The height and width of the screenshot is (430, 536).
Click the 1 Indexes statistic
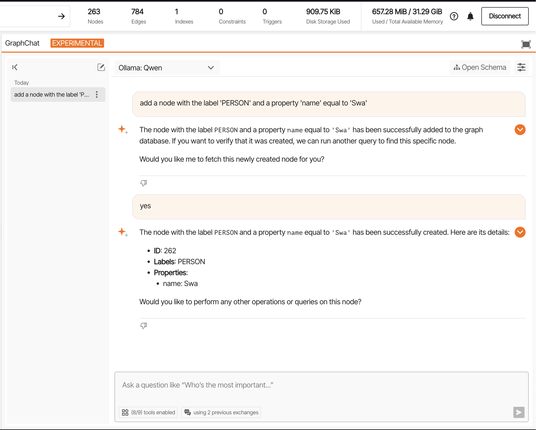[x=184, y=16]
